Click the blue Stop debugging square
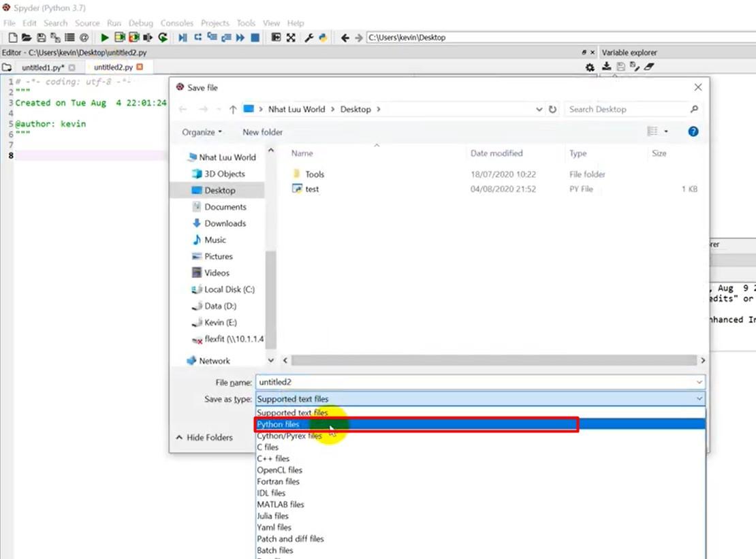The image size is (756, 559). tap(255, 37)
